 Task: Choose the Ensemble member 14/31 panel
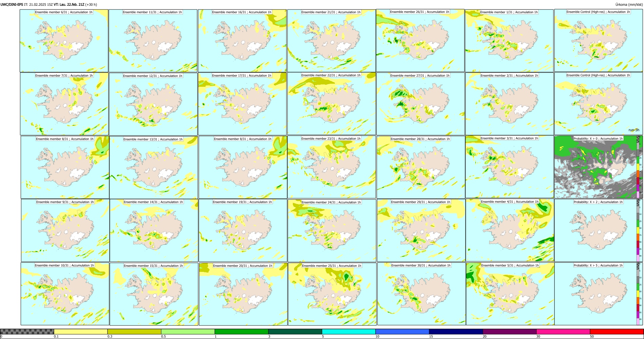coord(154,231)
